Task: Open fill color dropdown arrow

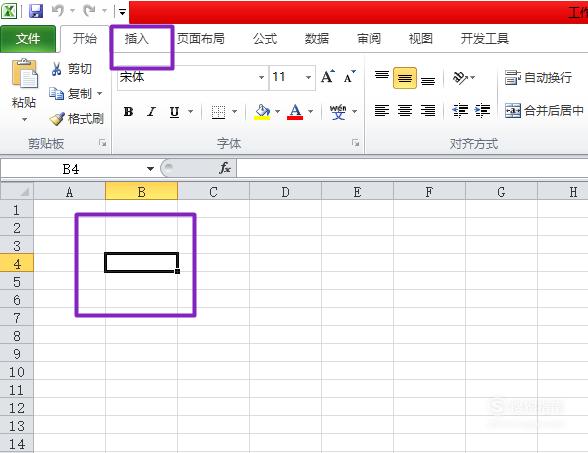Action: [278, 111]
